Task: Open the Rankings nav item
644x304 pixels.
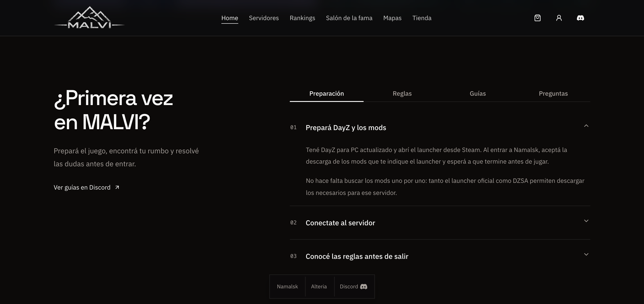Action: click(302, 18)
